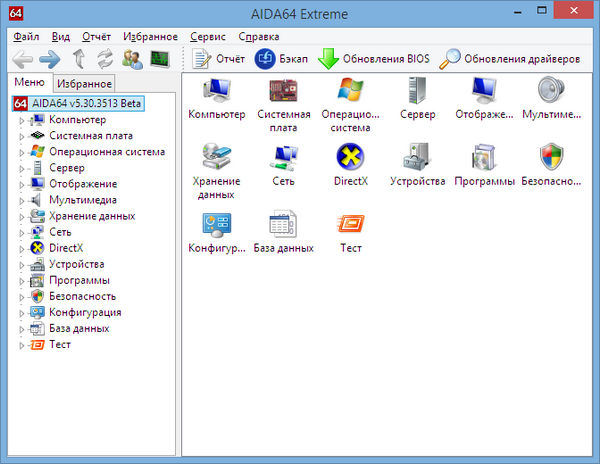600x464 pixels.
Task: Expand the Системная плата tree node
Action: (x=21, y=136)
